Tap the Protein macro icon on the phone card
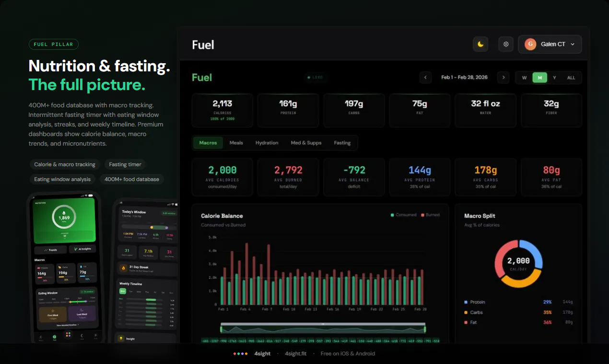Screen dimensions: 609x364 pos(39,268)
